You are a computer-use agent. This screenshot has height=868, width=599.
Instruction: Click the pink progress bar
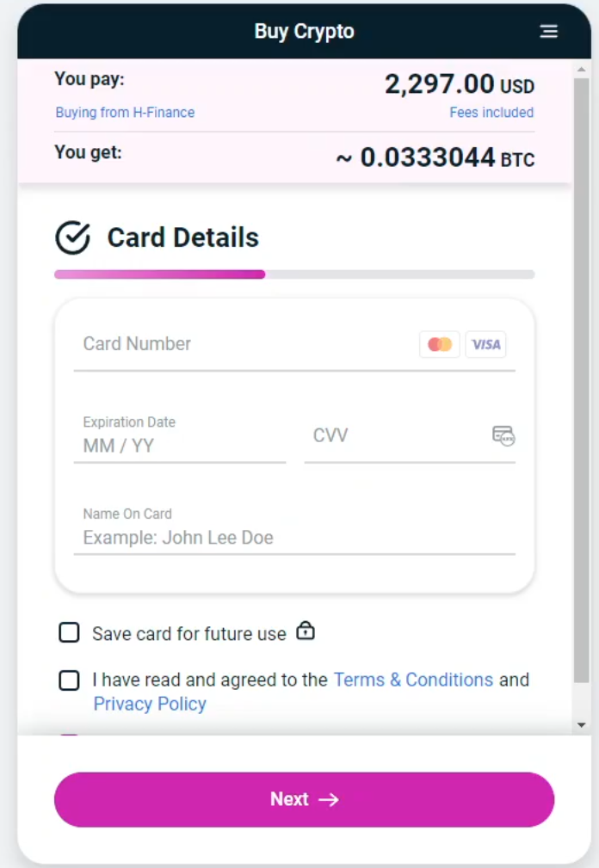coord(160,274)
